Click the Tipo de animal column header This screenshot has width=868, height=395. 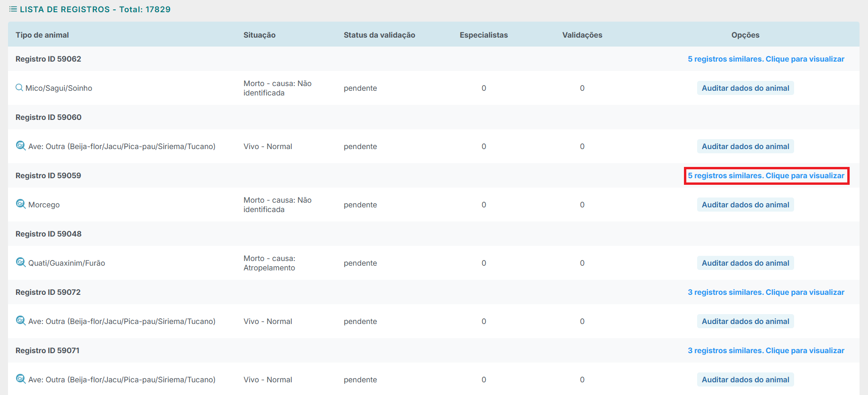click(x=42, y=35)
